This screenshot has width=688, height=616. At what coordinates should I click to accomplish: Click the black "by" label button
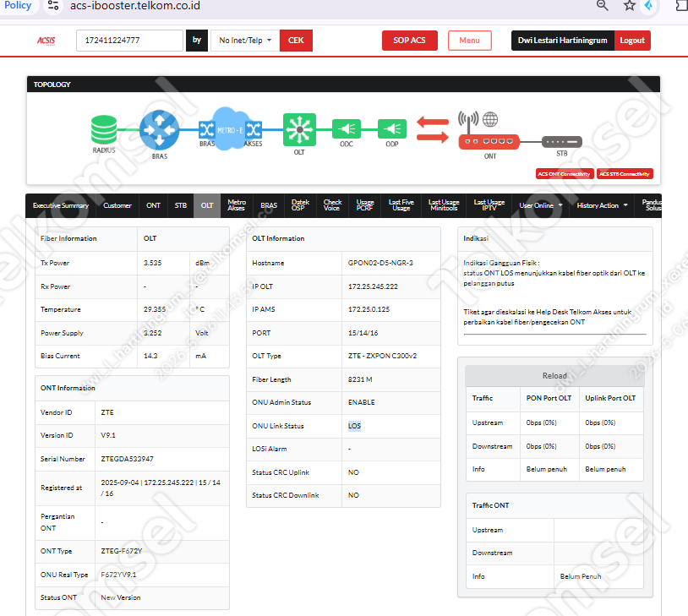[197, 41]
